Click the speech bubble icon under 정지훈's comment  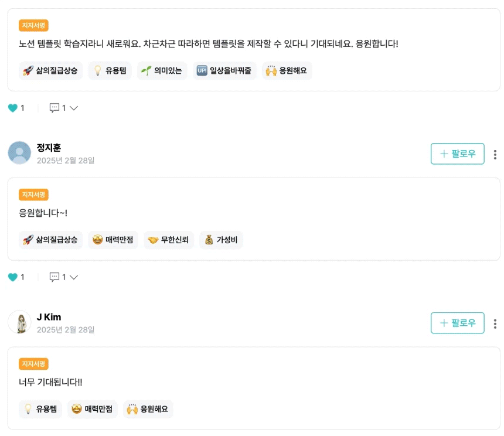point(55,277)
